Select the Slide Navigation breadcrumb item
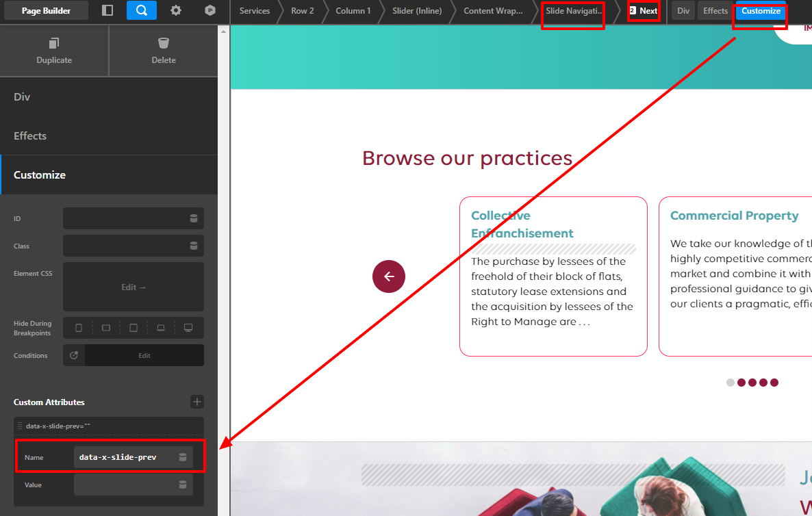This screenshot has height=516, width=812. (x=573, y=10)
